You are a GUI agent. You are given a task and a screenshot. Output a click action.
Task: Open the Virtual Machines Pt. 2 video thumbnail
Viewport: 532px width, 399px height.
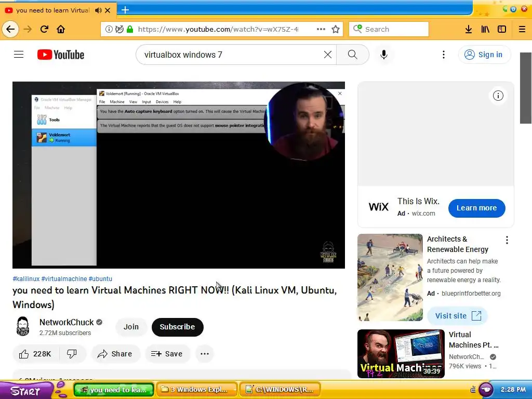pos(401,353)
